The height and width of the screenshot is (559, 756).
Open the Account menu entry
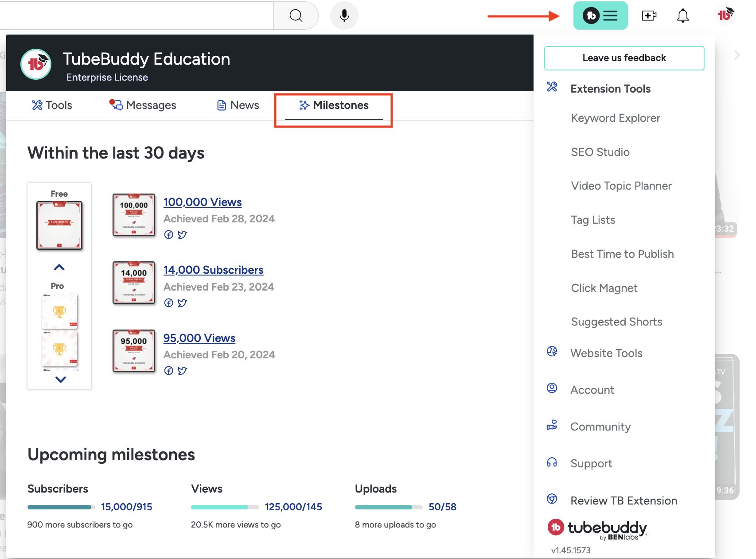(x=592, y=390)
